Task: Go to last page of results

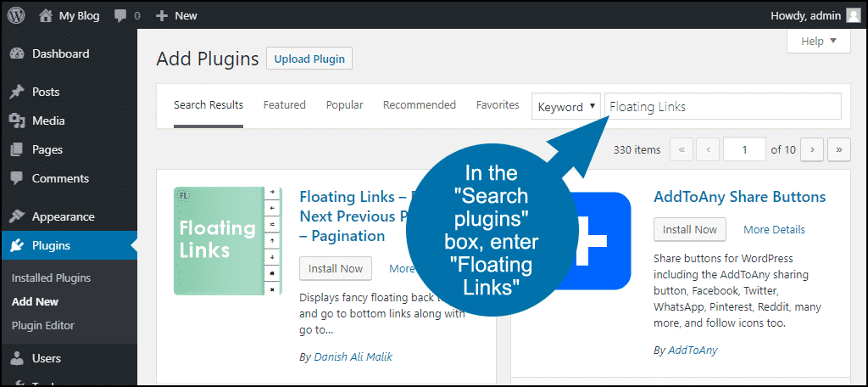Action: (839, 149)
